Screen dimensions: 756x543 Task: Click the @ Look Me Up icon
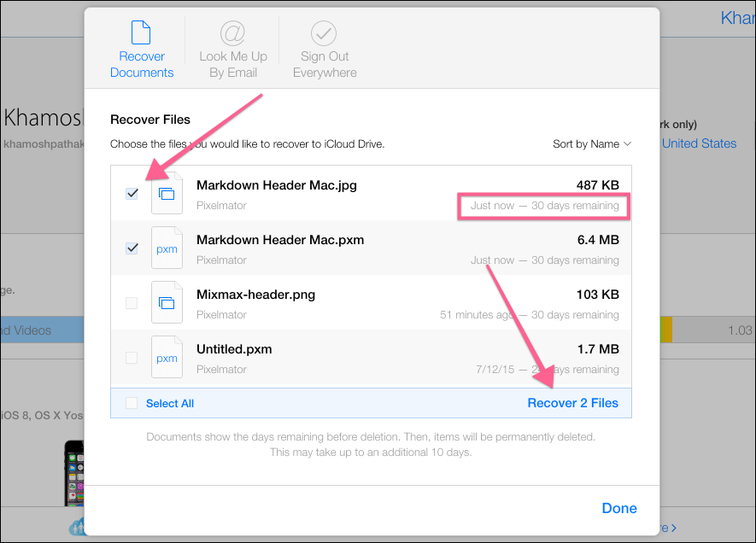tap(232, 32)
